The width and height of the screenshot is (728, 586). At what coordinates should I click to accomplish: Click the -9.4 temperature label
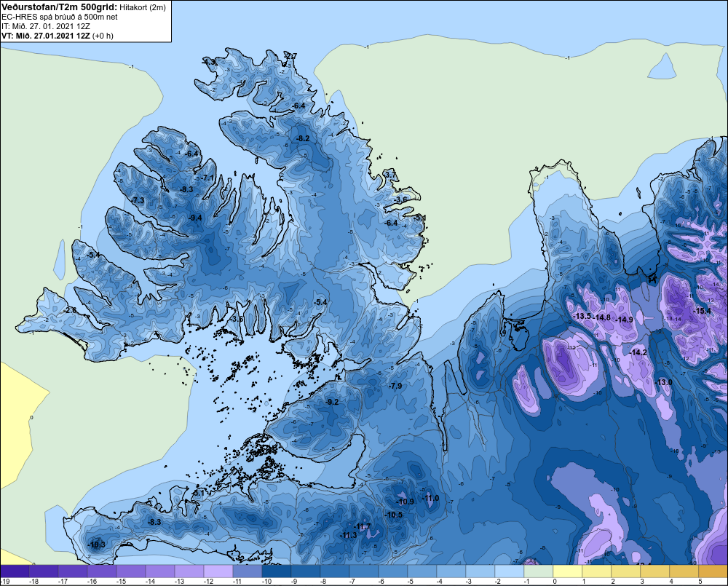(x=195, y=218)
